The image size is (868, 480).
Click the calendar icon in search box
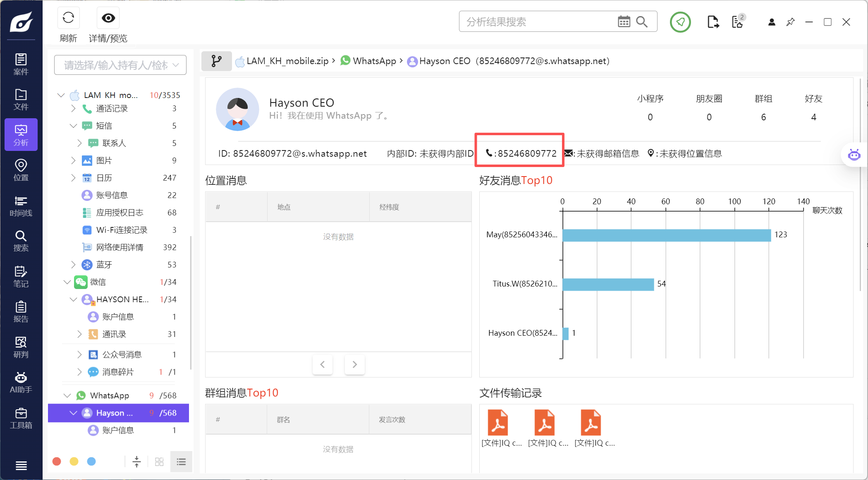pyautogui.click(x=624, y=21)
